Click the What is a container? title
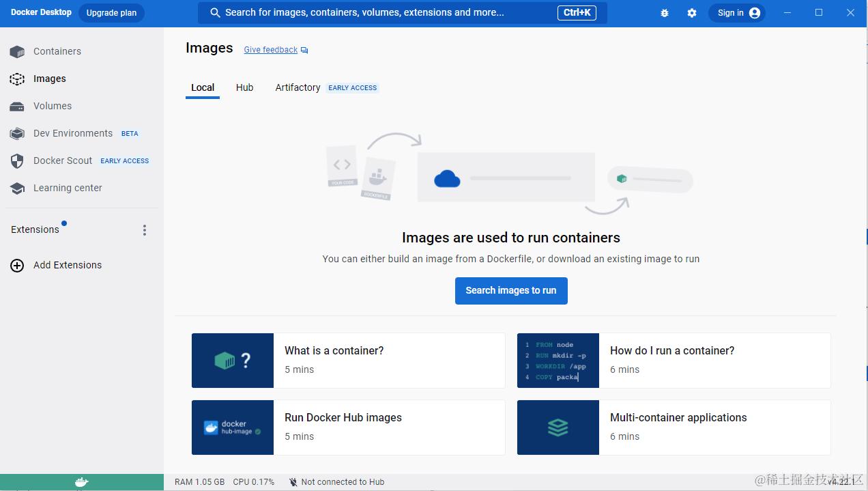868x491 pixels. pos(334,350)
